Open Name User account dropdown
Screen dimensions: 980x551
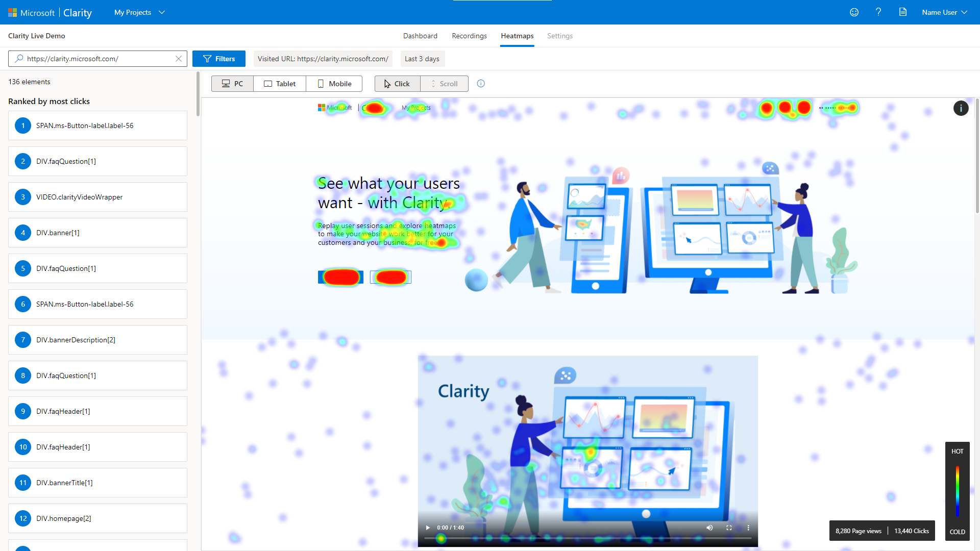(x=944, y=12)
